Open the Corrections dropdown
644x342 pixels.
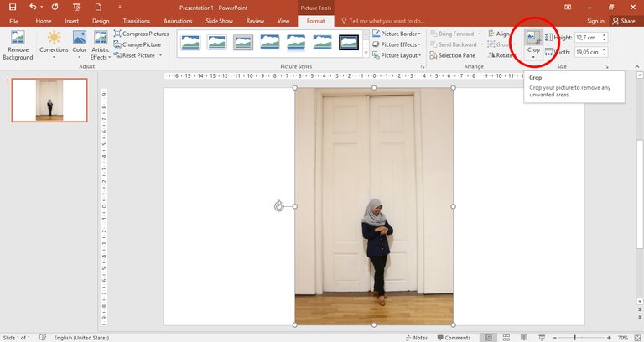pos(54,45)
